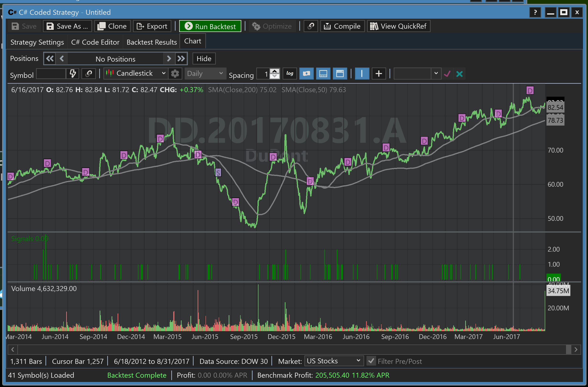Toggle vertical line cursor button
The height and width of the screenshot is (387, 588).
(362, 74)
